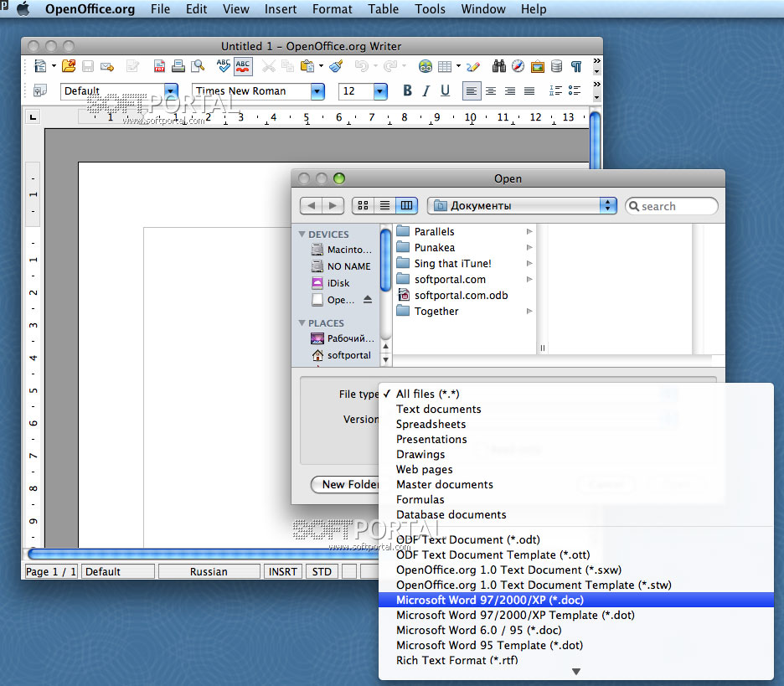Choose ODF Text Document (*.odt) type
This screenshot has width=784, height=686.
pos(576,540)
